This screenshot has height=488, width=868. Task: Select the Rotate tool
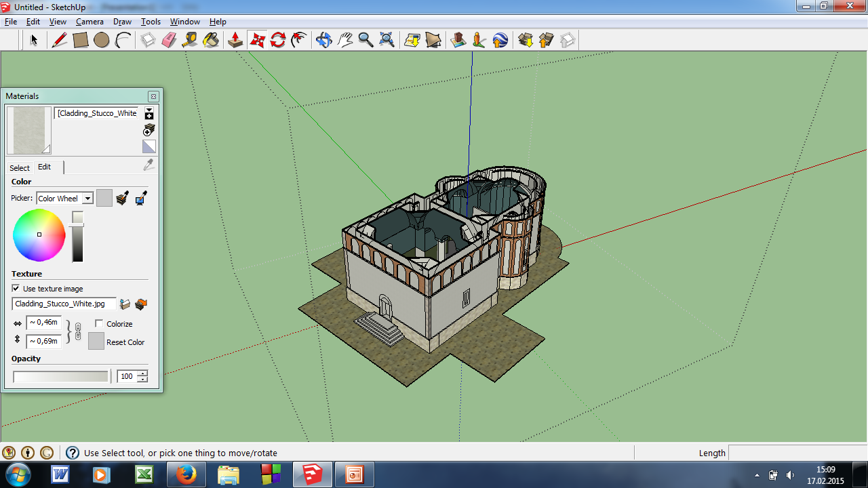278,40
